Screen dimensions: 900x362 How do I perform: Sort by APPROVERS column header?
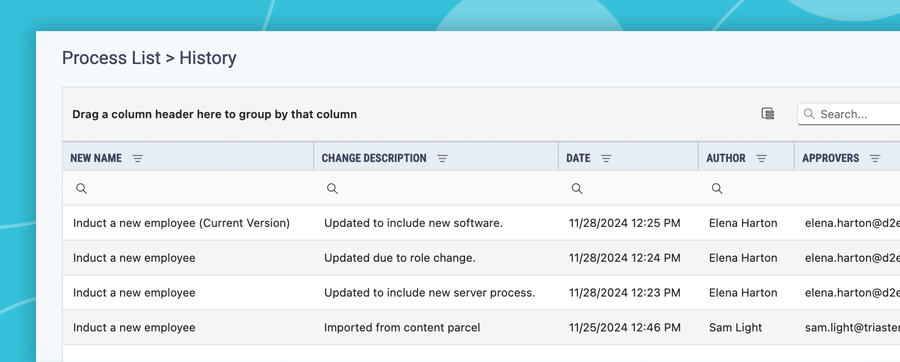click(x=831, y=158)
